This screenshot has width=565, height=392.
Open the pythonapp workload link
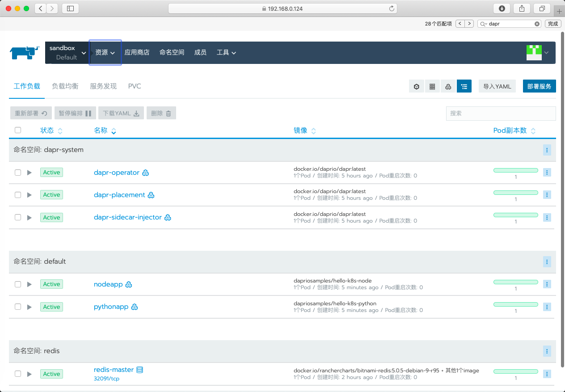click(x=111, y=307)
